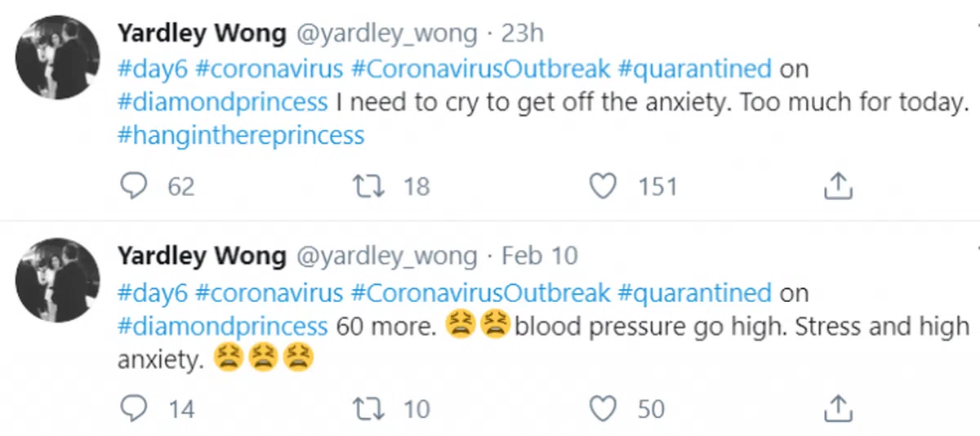Reply to the 23h tweet
Image resolution: width=980 pixels, height=436 pixels.
click(x=132, y=187)
